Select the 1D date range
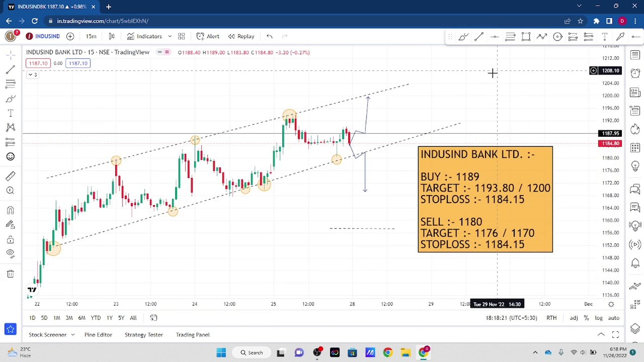Viewport: 644px width, 362px height. point(32,318)
